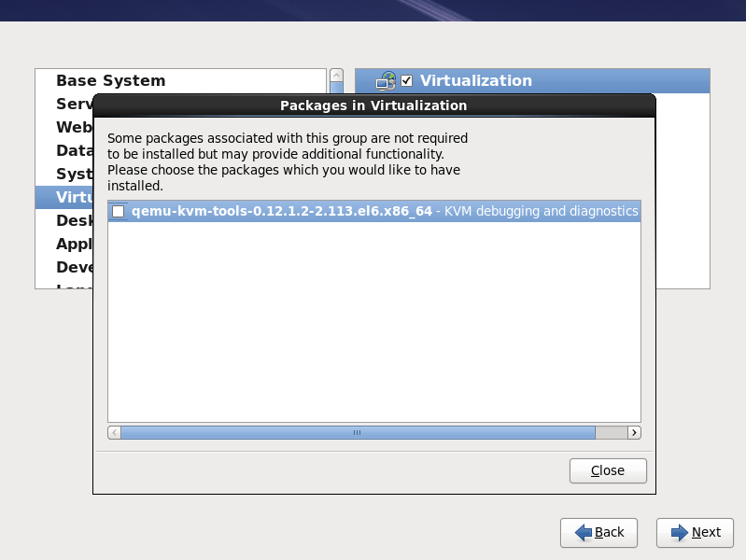This screenshot has height=560, width=746.
Task: Click the category list's scroll-up arrow
Action: [336, 76]
